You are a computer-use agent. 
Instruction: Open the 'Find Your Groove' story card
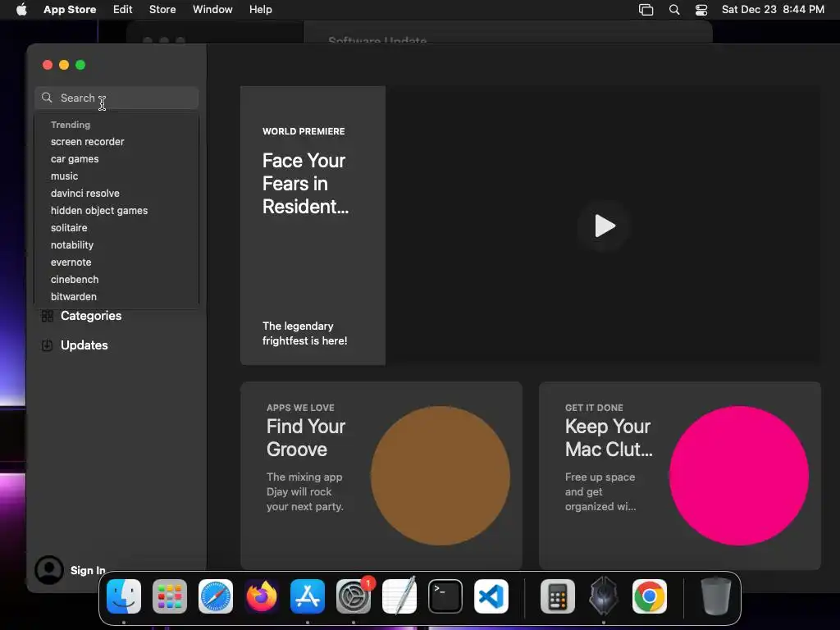point(381,475)
